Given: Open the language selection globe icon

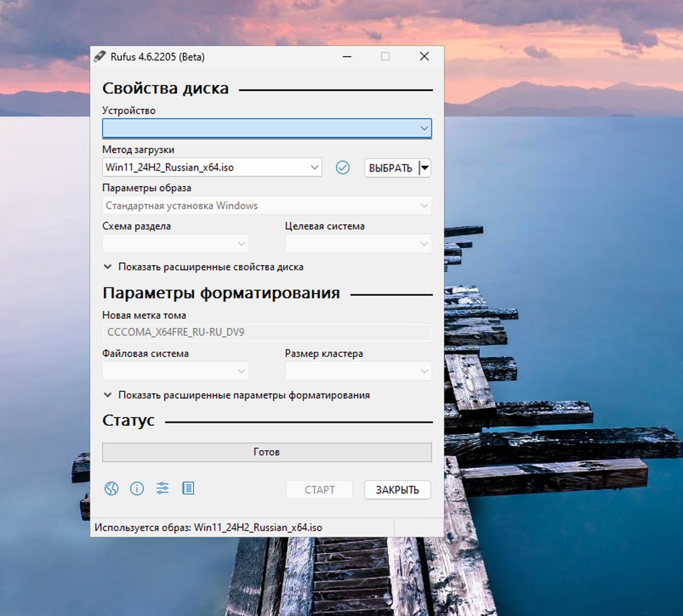Looking at the screenshot, I should tap(111, 488).
